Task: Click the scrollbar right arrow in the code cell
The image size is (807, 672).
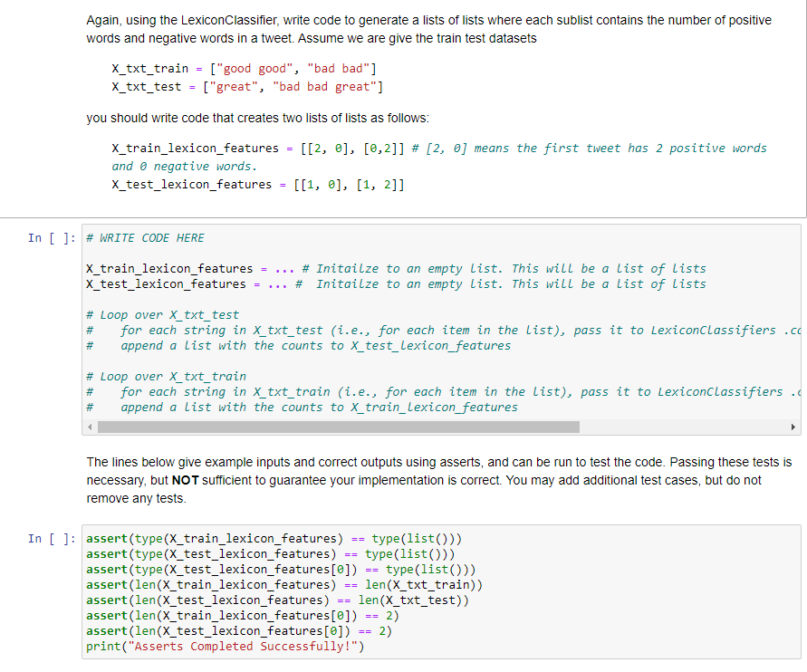Action: click(793, 426)
